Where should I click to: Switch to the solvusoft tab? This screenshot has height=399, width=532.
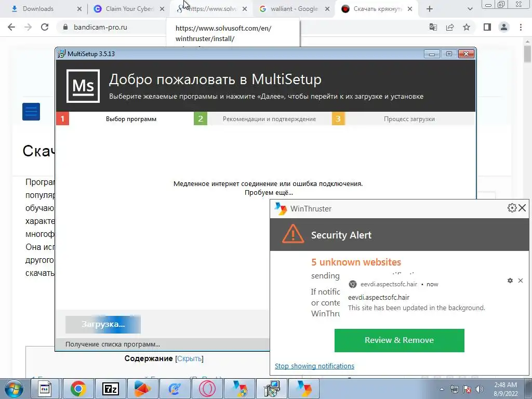[212, 9]
